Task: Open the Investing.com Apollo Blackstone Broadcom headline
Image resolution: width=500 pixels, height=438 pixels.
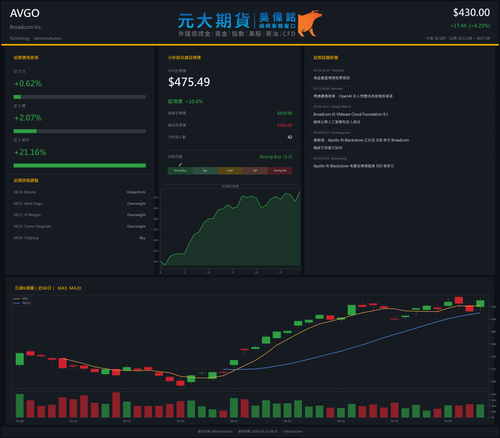Action: 361,144
